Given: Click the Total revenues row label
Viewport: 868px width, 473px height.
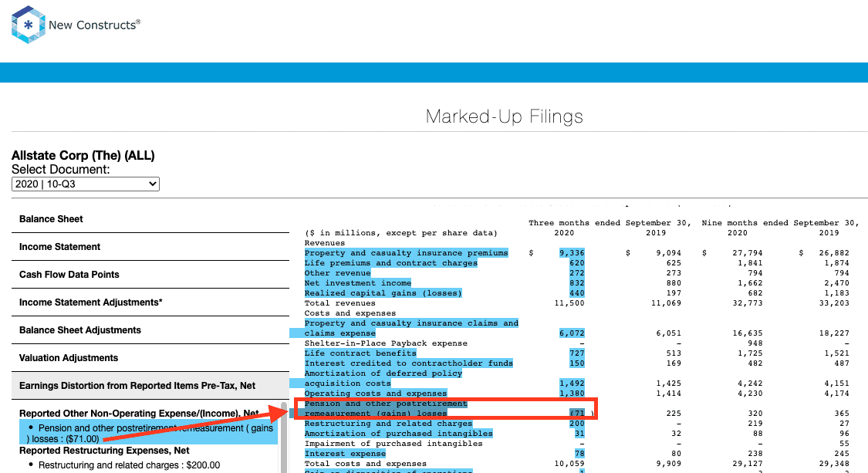Looking at the screenshot, I should (x=340, y=303).
